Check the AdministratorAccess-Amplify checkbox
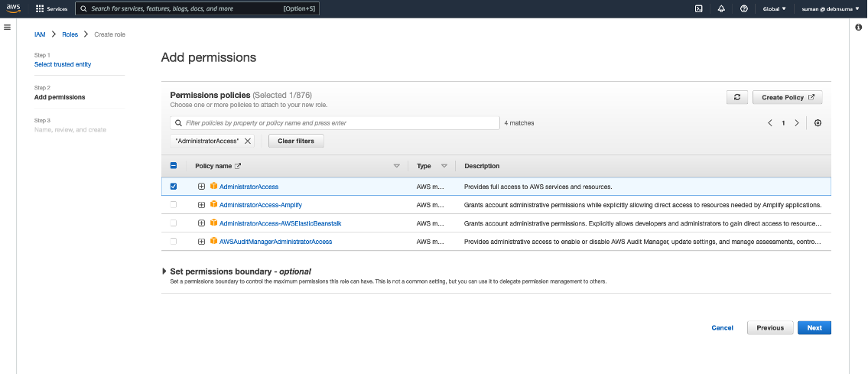The width and height of the screenshot is (868, 374). coord(174,205)
